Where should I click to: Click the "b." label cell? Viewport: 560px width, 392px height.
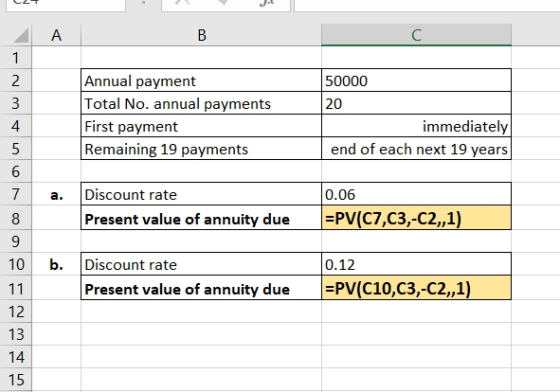point(56,264)
